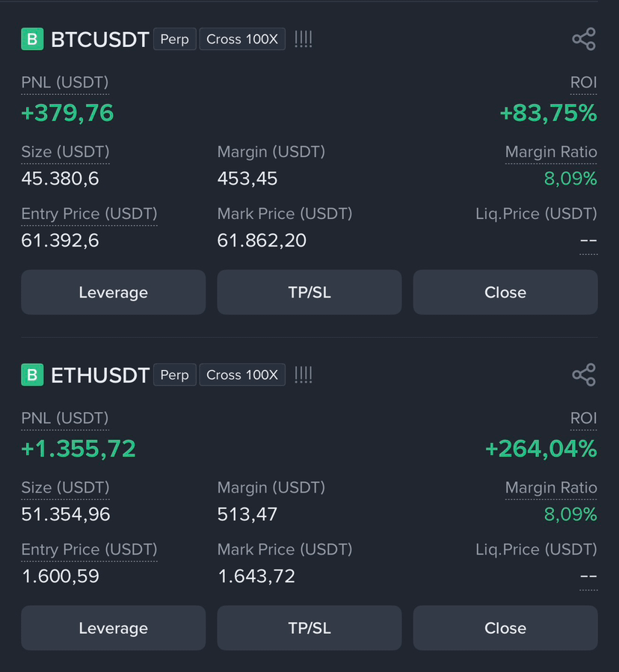Close the BTCUSDT position
619x672 pixels.
(505, 292)
